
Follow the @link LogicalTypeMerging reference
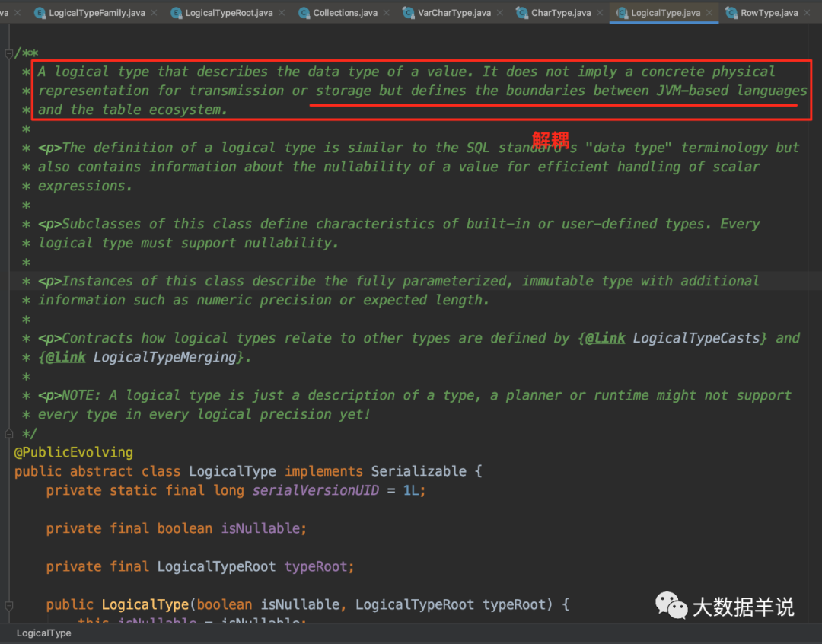[164, 357]
